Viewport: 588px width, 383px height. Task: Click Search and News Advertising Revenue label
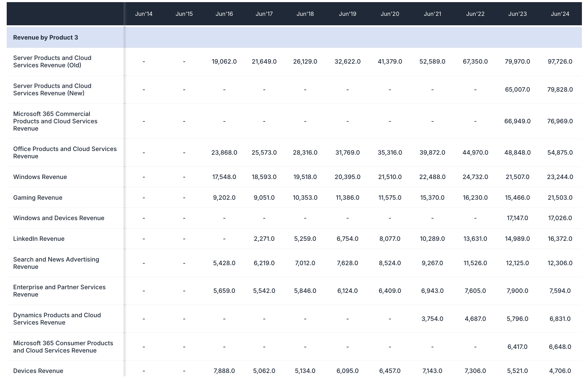coord(56,263)
